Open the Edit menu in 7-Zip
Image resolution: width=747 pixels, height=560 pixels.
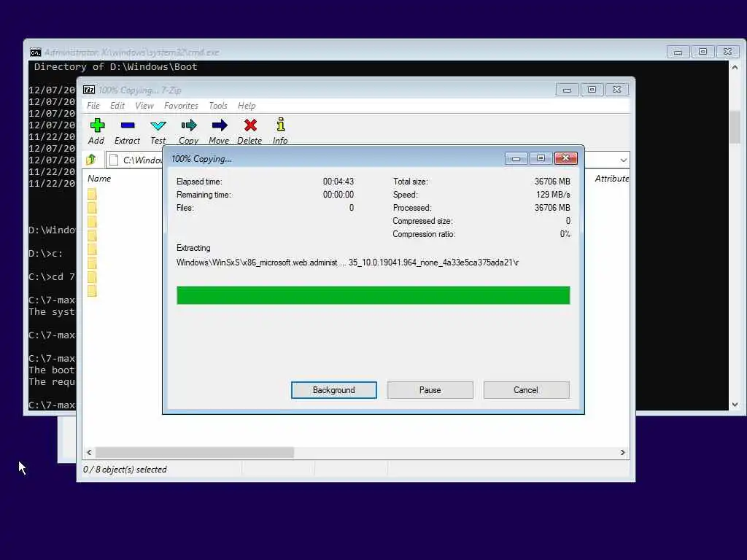[117, 106]
